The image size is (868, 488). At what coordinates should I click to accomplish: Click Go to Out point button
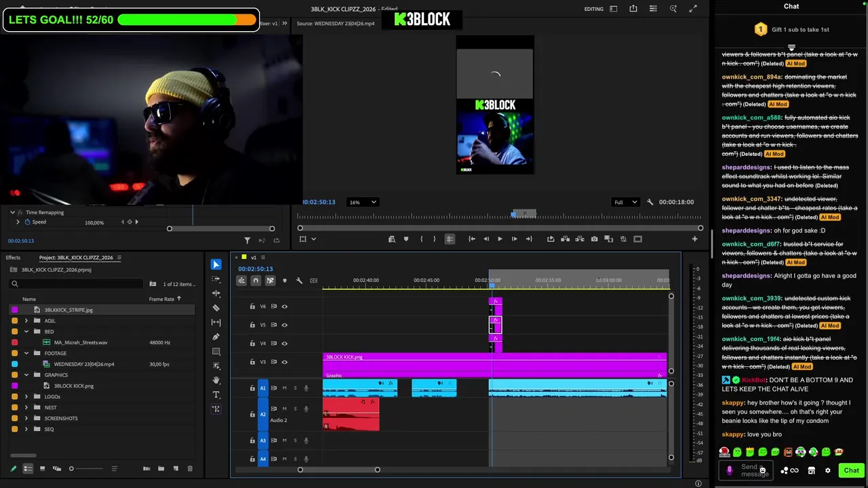(x=529, y=239)
